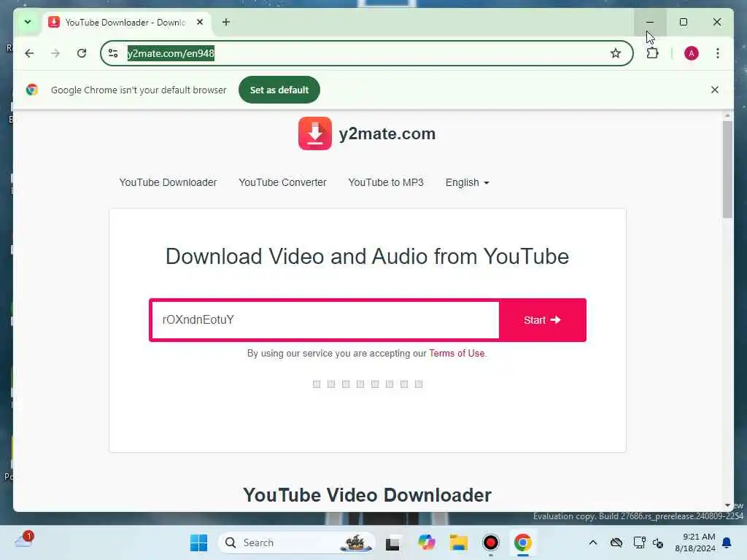Viewport: 747px width, 560px height.
Task: Click the muted volume tray icon
Action: click(x=658, y=542)
